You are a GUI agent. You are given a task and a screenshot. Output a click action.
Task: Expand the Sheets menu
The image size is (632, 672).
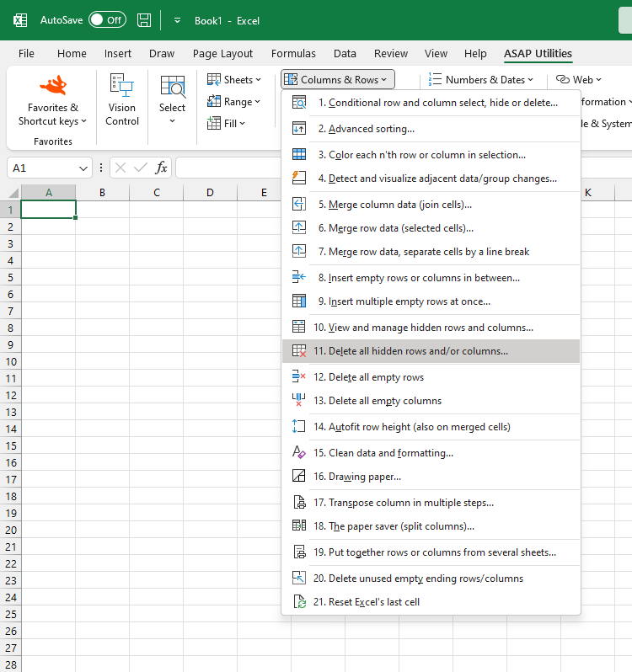[x=234, y=80]
